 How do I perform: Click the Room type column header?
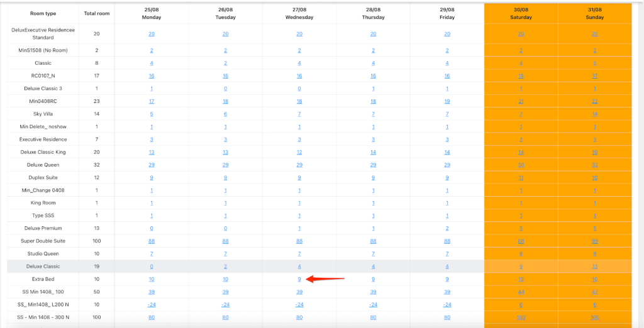pos(43,14)
